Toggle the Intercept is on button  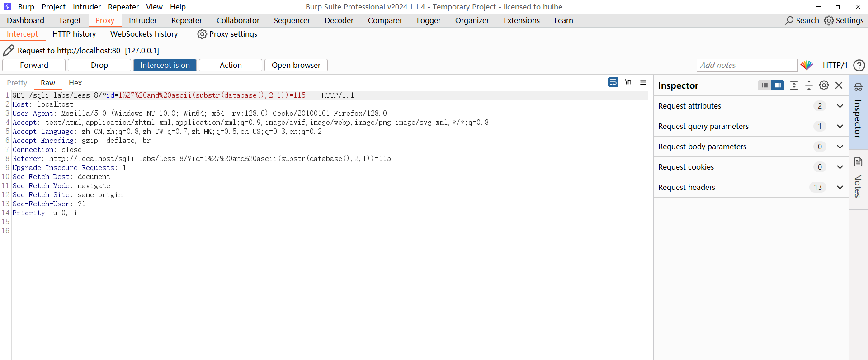click(165, 65)
